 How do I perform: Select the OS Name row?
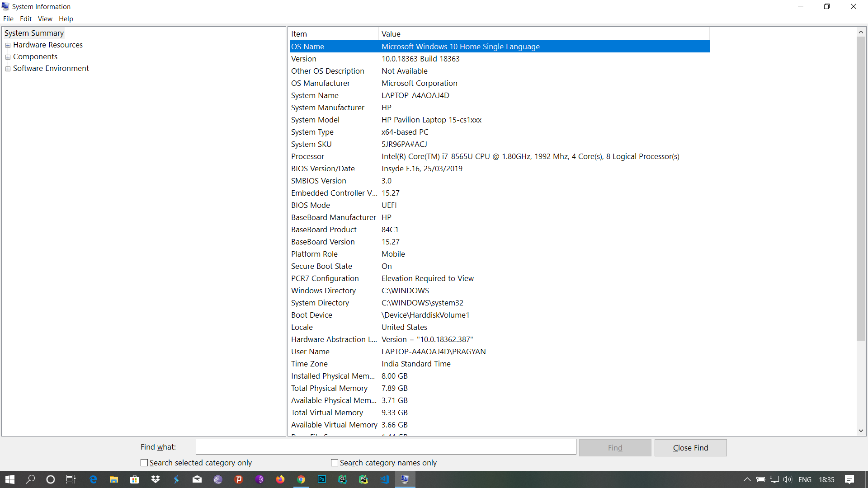click(500, 47)
